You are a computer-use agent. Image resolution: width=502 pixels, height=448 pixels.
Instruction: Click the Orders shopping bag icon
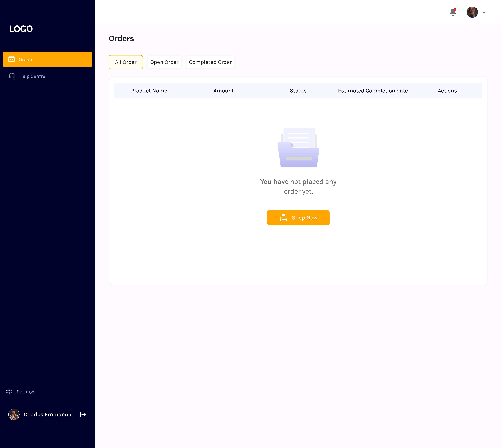click(12, 59)
